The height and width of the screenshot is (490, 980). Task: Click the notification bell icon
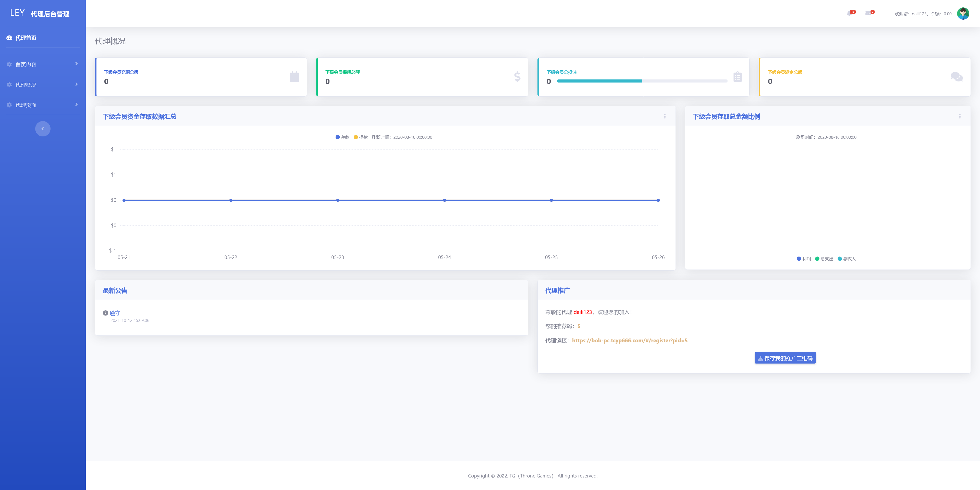tap(850, 13)
